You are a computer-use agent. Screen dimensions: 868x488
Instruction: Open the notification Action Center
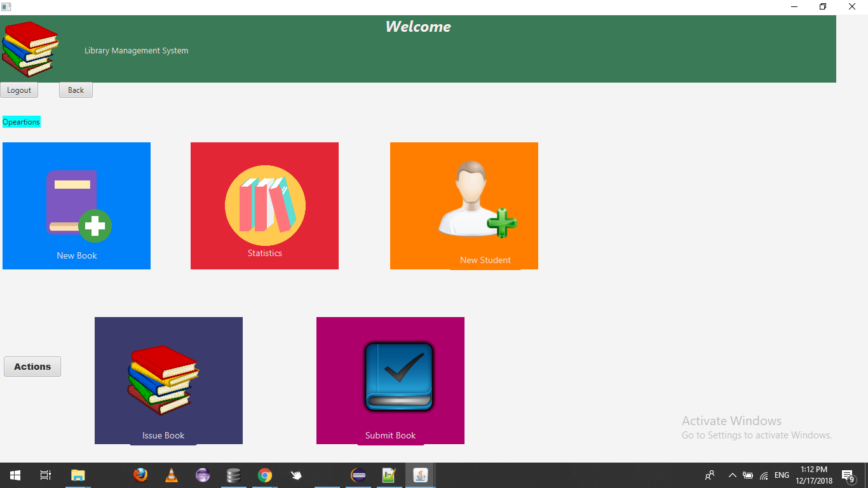pyautogui.click(x=848, y=475)
